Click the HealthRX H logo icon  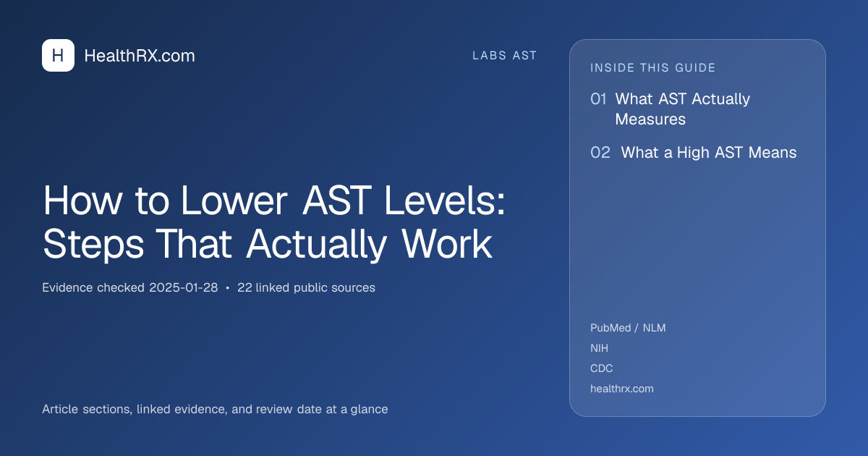[x=58, y=56]
